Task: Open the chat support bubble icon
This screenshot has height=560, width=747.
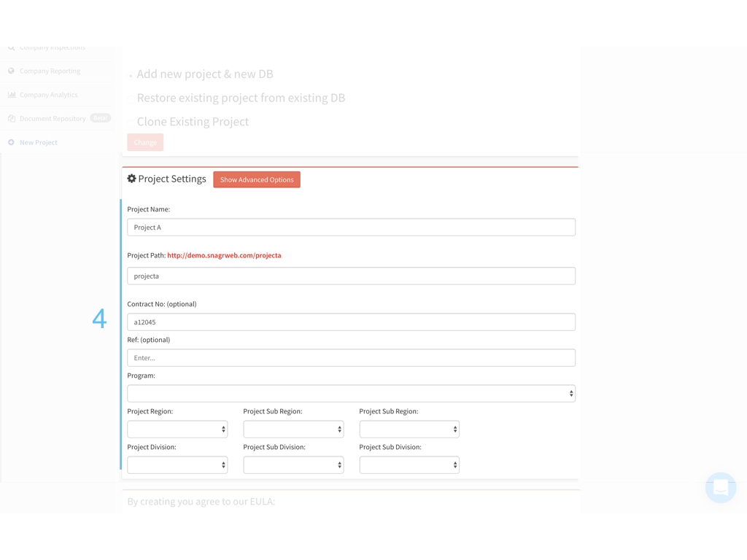Action: click(x=720, y=488)
